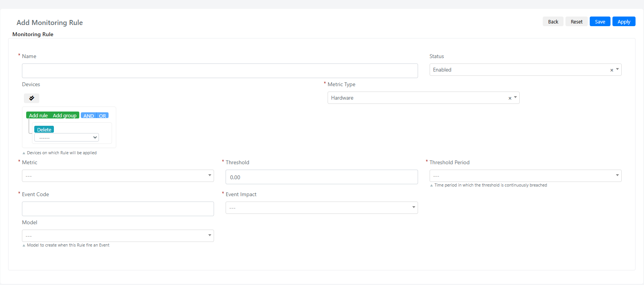Screen dimensions: 644x285
Task: Save the monitoring rule
Action: [x=600, y=22]
